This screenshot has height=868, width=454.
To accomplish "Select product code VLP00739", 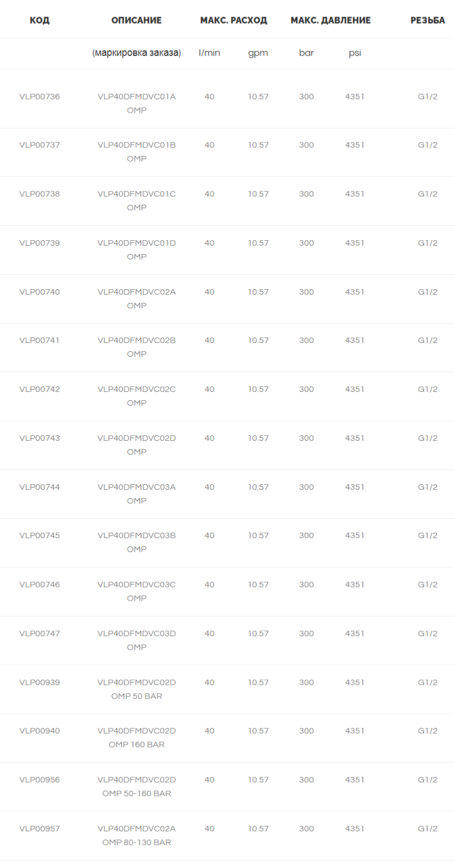I will [40, 243].
